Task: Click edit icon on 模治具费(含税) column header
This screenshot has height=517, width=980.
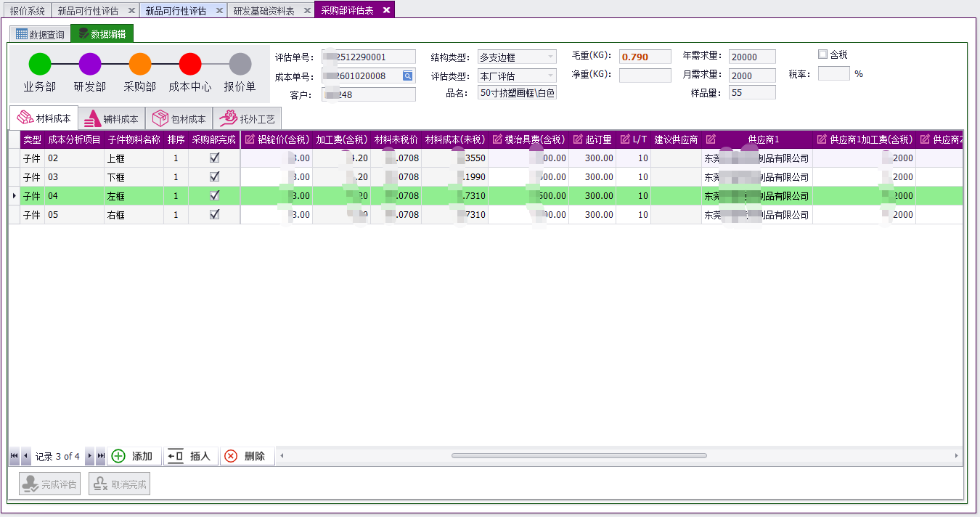Action: click(498, 139)
